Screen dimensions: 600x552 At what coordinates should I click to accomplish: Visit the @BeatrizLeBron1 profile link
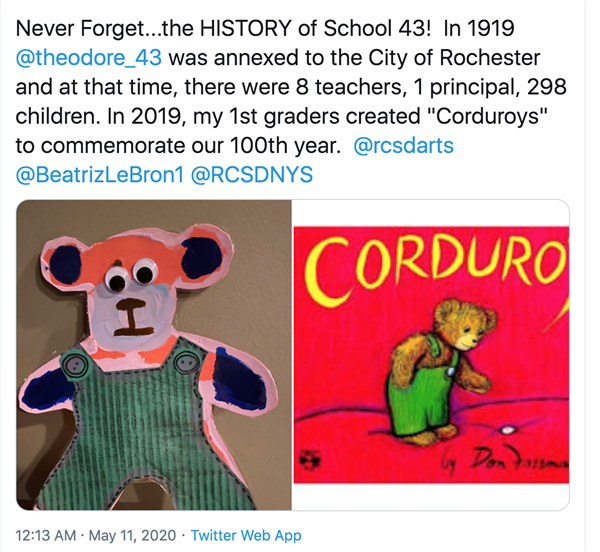coord(99,175)
